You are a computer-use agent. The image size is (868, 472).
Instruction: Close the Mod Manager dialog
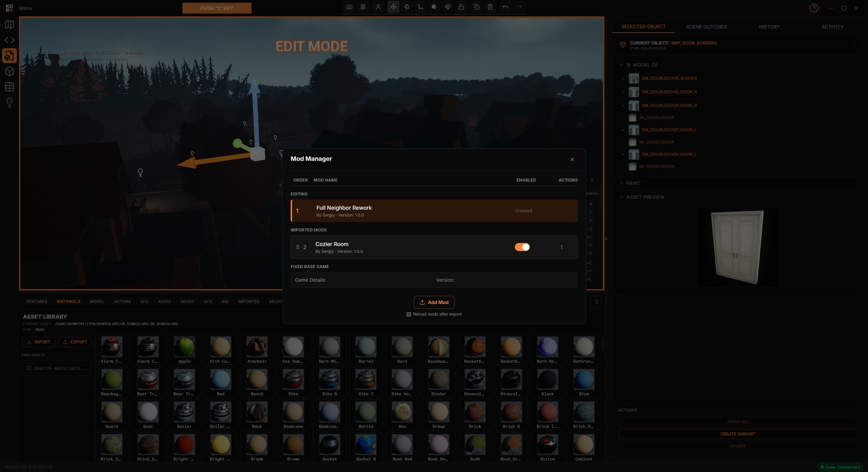(x=572, y=159)
